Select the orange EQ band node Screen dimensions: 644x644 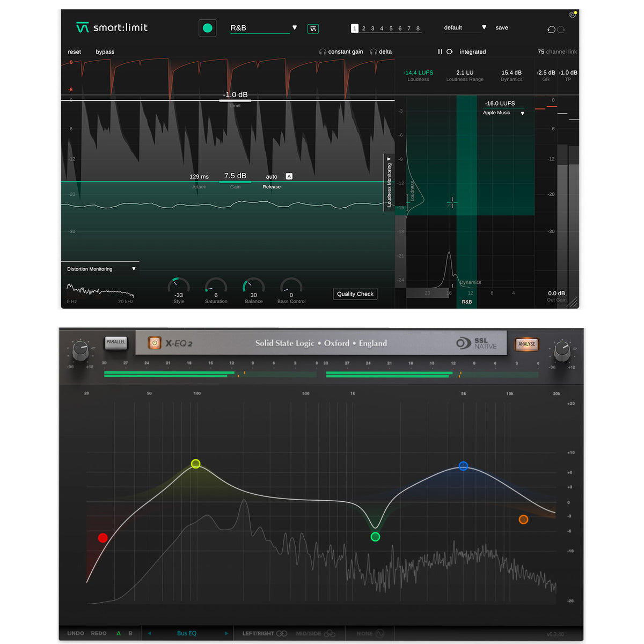click(524, 519)
